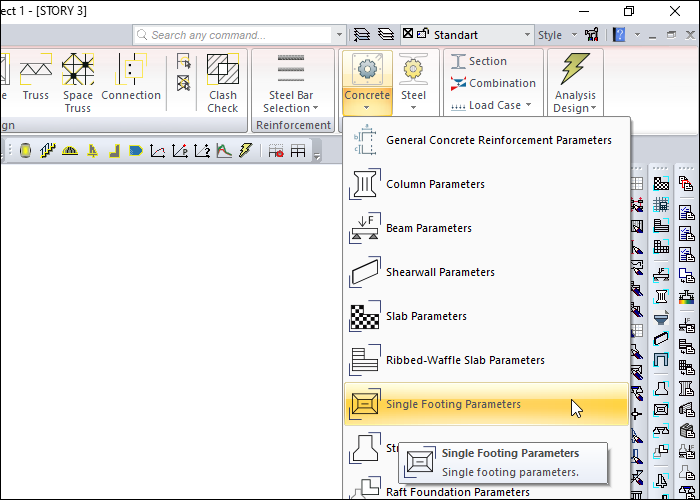
Task: Open the Connection tool
Action: pyautogui.click(x=131, y=77)
